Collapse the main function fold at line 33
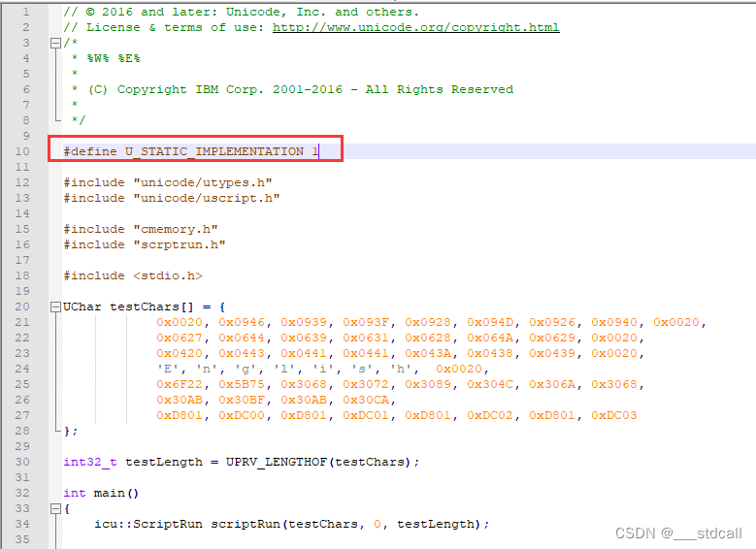 (x=55, y=508)
